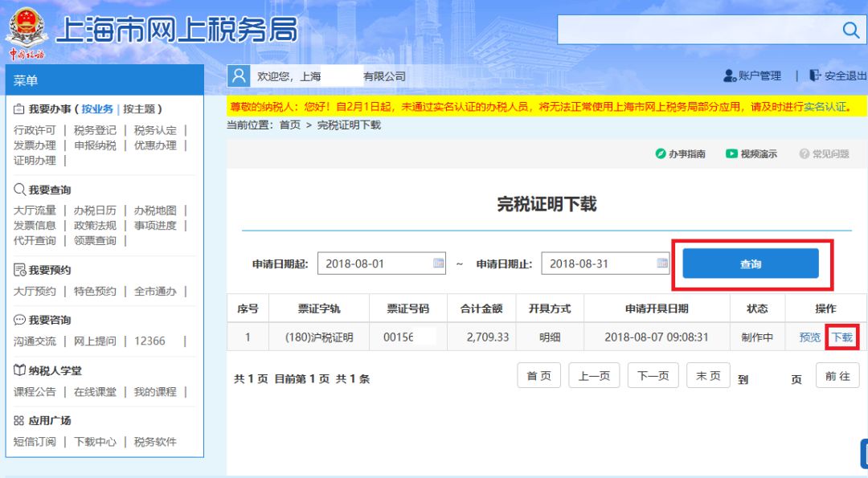Image resolution: width=868 pixels, height=478 pixels.
Task: Open 发票办理 menu item
Action: pos(35,145)
